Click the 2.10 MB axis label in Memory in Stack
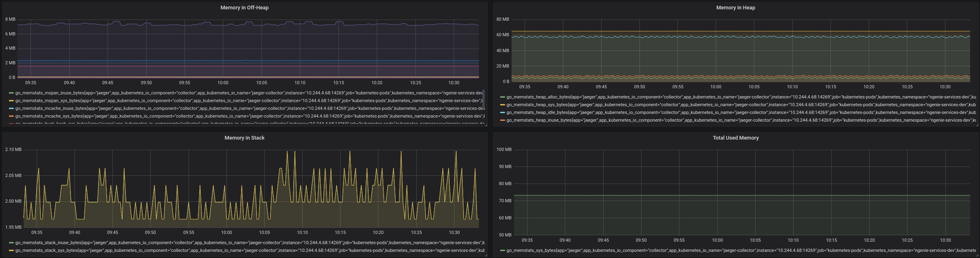Viewport: 980px width, 258px height. click(13, 149)
